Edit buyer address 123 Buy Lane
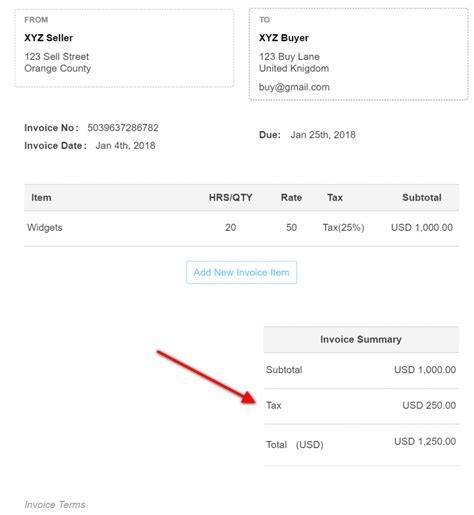The width and height of the screenshot is (474, 515). point(289,57)
